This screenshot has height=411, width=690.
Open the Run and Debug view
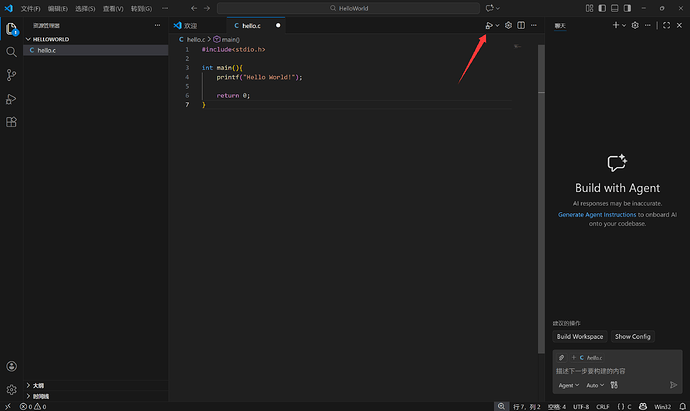pyautogui.click(x=11, y=99)
